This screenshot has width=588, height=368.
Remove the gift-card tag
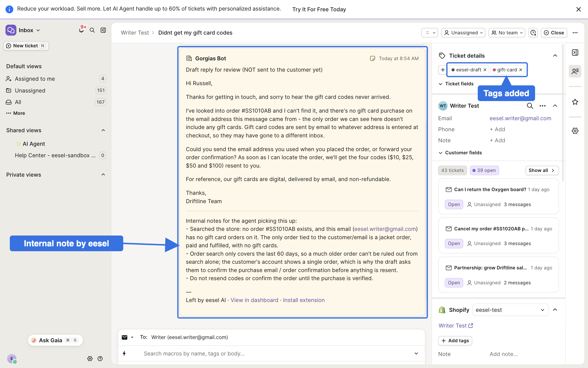pos(521,70)
